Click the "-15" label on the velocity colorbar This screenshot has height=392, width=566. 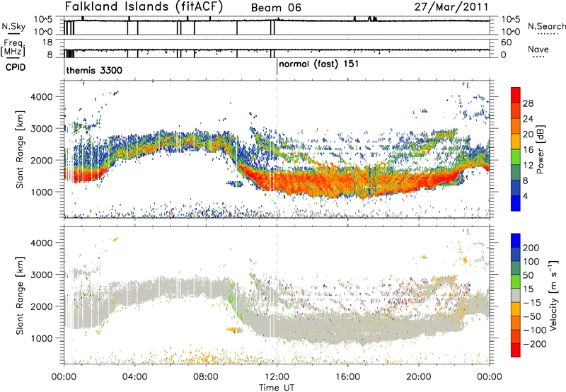[532, 303]
